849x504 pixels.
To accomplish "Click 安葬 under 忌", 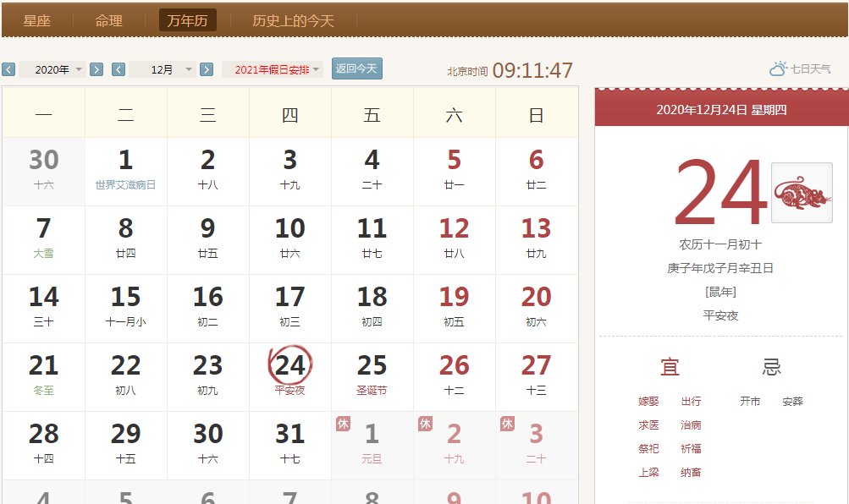I will [792, 401].
